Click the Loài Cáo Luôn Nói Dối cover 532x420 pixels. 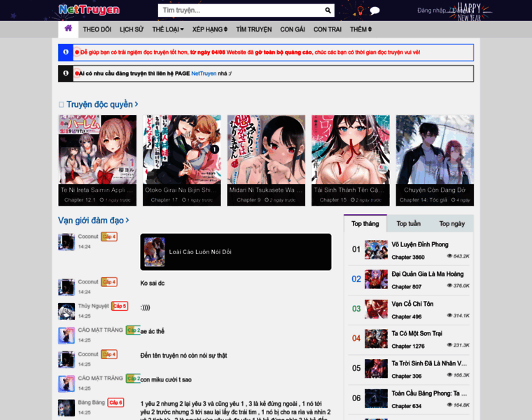point(155,252)
